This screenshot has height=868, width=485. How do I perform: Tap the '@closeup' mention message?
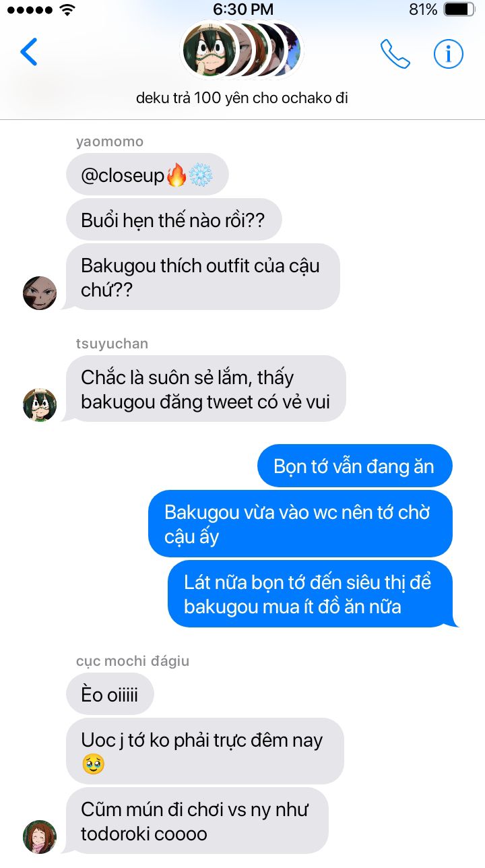[148, 175]
